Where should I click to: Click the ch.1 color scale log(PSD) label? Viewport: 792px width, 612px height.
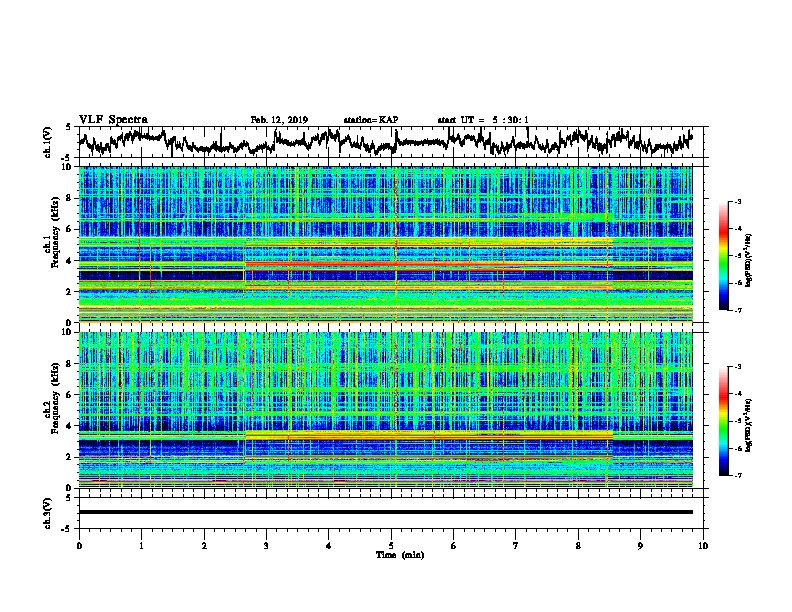[748, 260]
